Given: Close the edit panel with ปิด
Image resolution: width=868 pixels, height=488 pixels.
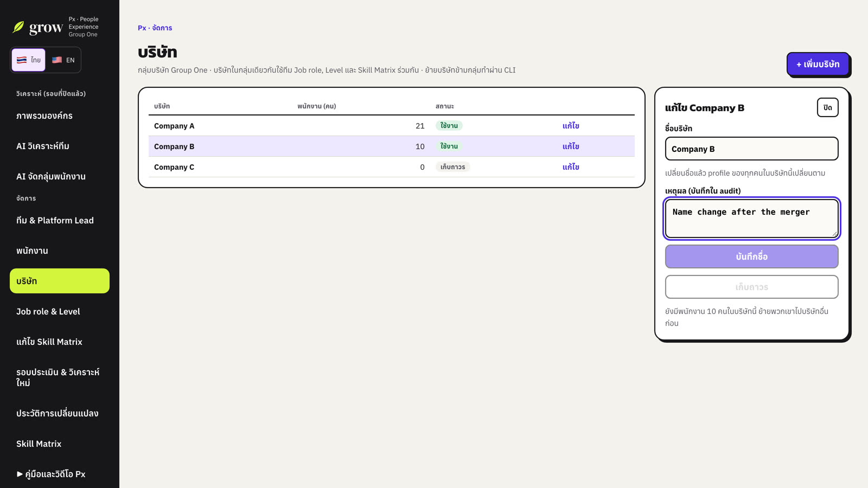Looking at the screenshot, I should pos(828,107).
